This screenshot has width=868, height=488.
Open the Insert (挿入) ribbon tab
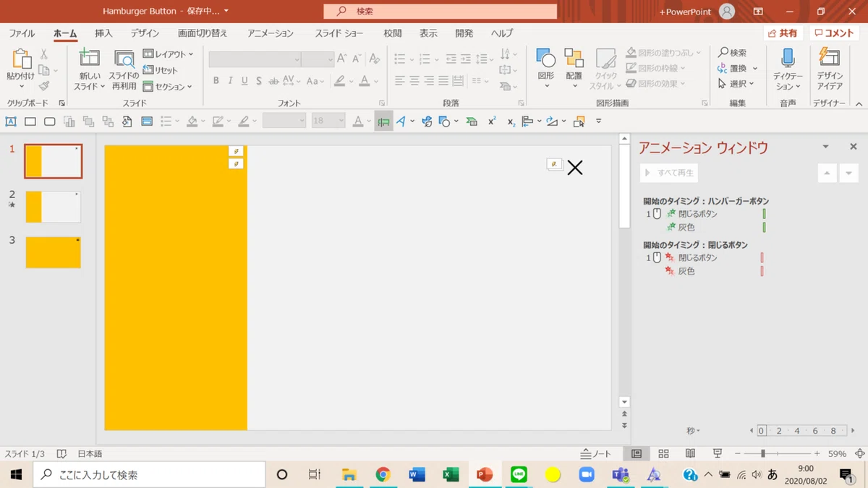(103, 33)
